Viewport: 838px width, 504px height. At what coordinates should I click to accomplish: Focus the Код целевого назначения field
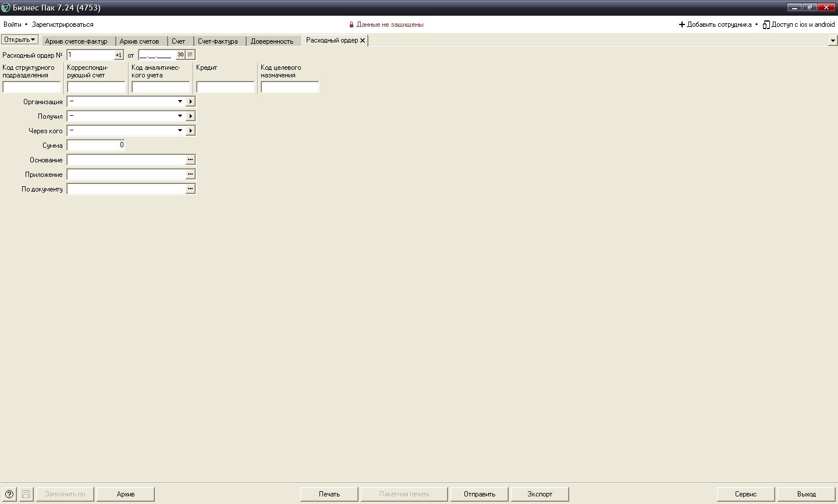pyautogui.click(x=290, y=87)
